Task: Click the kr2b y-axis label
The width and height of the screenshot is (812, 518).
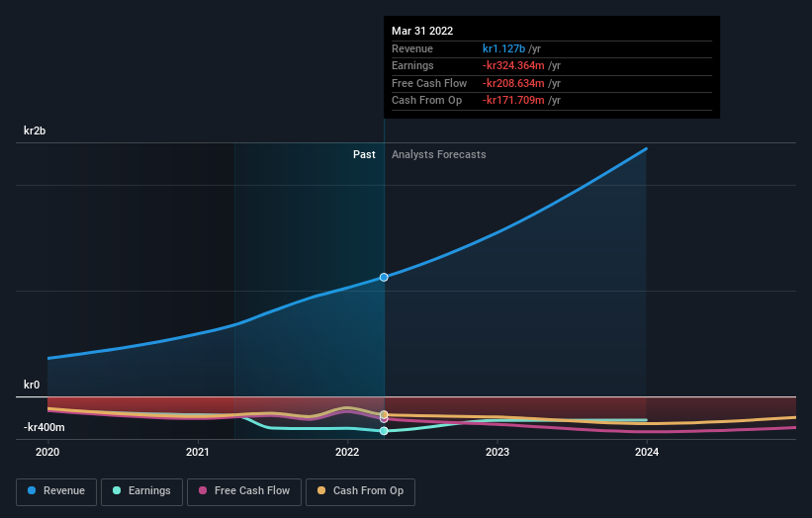Action: click(35, 130)
